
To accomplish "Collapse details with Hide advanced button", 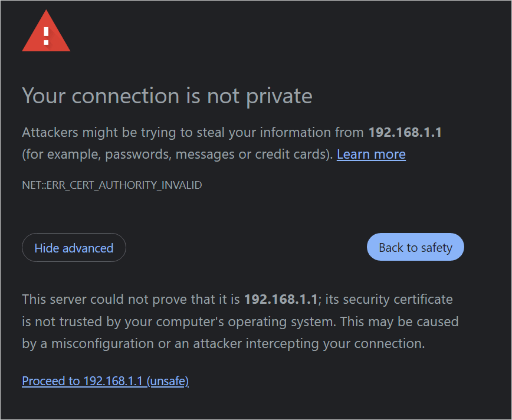I will coord(74,248).
